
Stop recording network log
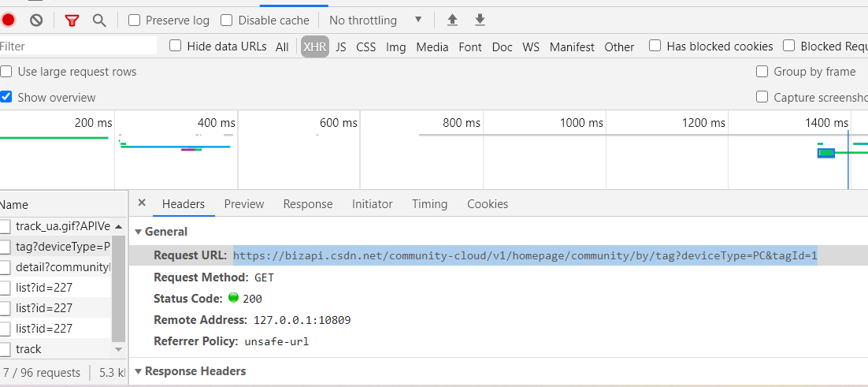tap(8, 20)
